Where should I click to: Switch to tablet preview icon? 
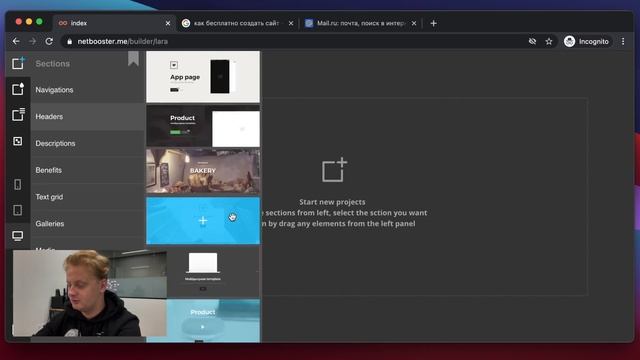pos(18,210)
